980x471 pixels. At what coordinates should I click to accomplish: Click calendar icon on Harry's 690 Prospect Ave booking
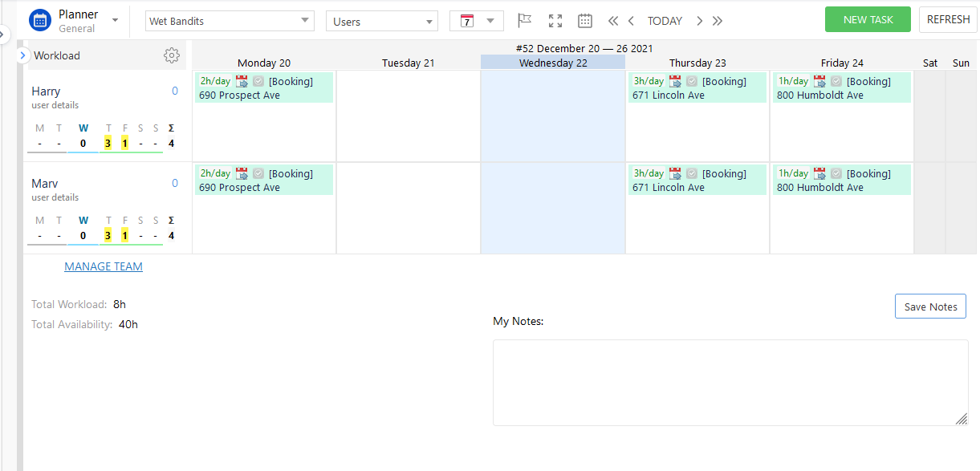(242, 81)
